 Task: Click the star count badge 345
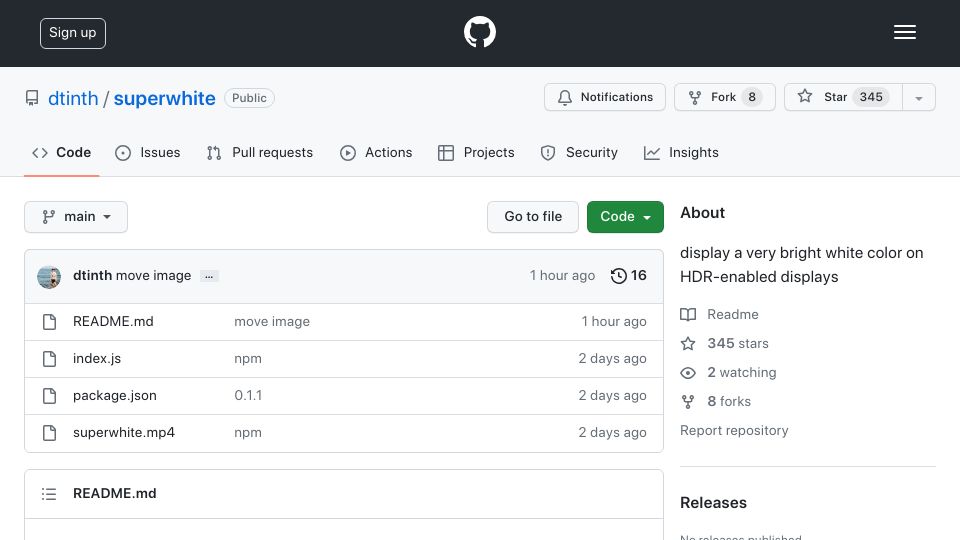871,97
